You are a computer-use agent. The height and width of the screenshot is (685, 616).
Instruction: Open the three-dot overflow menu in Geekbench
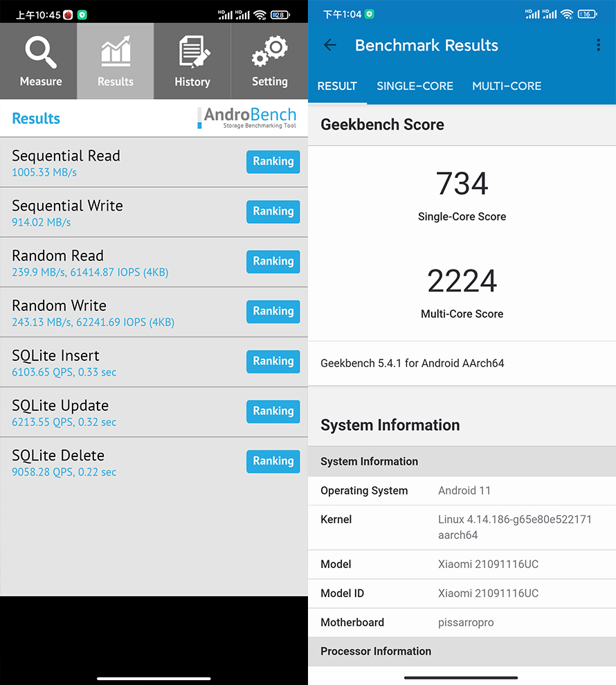tap(598, 45)
